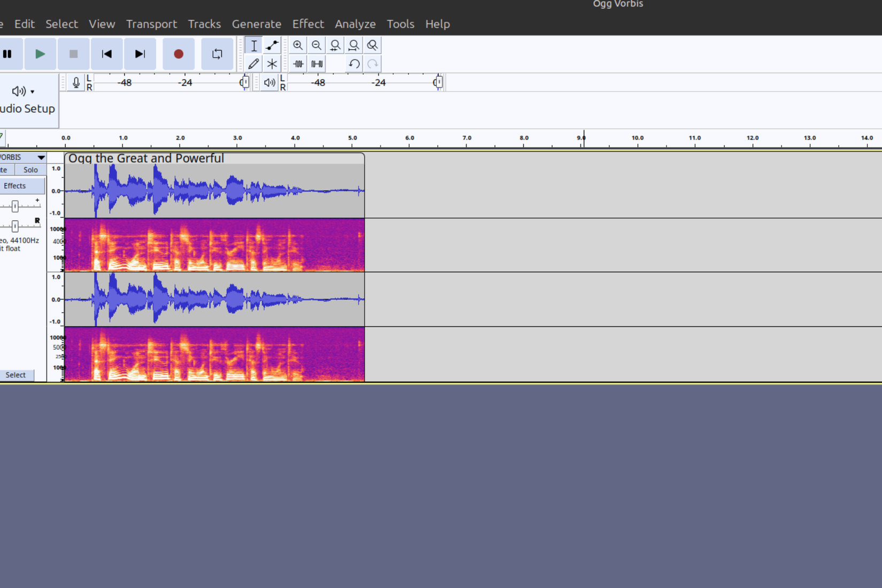Open the Ogg Vorbis track dropdown menu
The height and width of the screenshot is (588, 882).
(41, 157)
